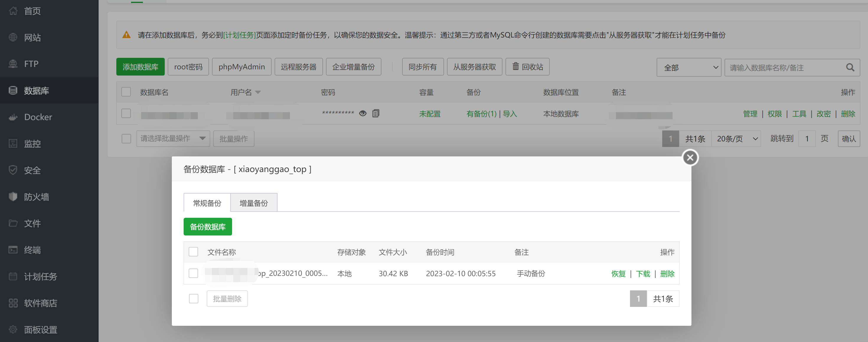Open the Docker sidebar icon
Image resolution: width=868 pixels, height=342 pixels.
pos(13,117)
